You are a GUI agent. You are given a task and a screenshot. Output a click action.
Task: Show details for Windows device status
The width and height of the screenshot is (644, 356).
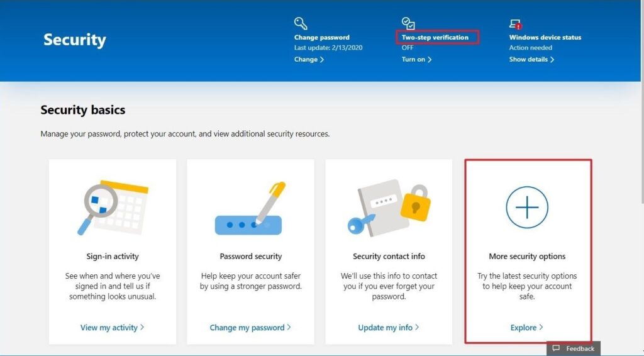coord(531,60)
